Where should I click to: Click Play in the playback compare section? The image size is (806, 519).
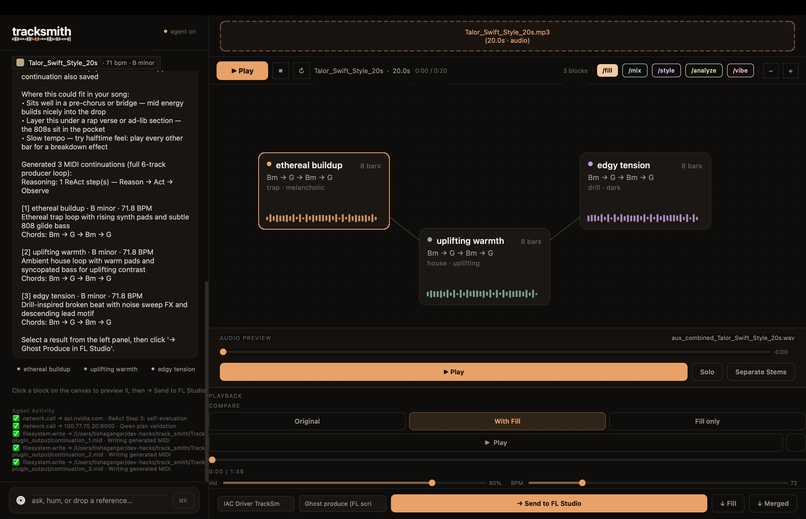coord(496,442)
